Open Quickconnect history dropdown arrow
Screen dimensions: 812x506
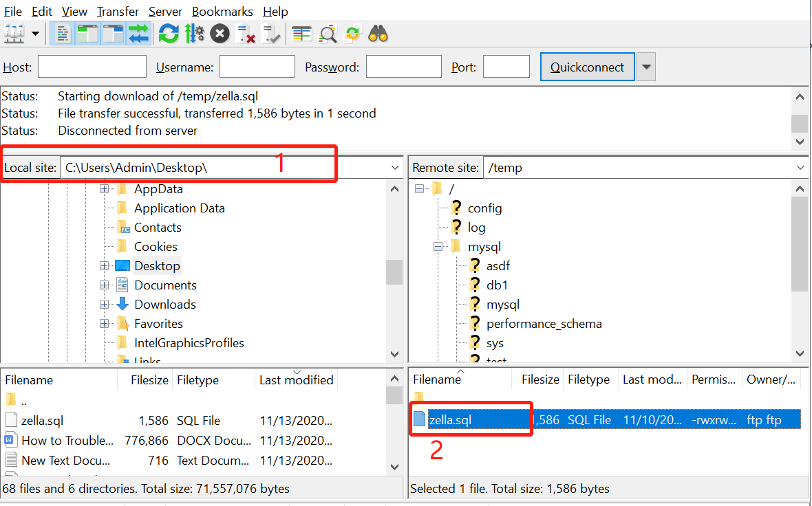coord(646,67)
